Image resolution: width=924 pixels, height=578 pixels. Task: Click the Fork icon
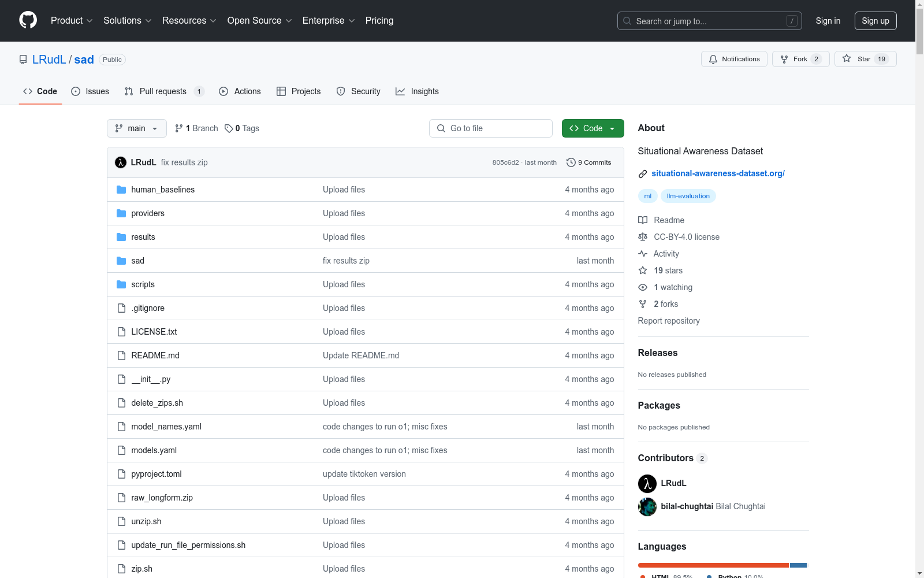[784, 59]
